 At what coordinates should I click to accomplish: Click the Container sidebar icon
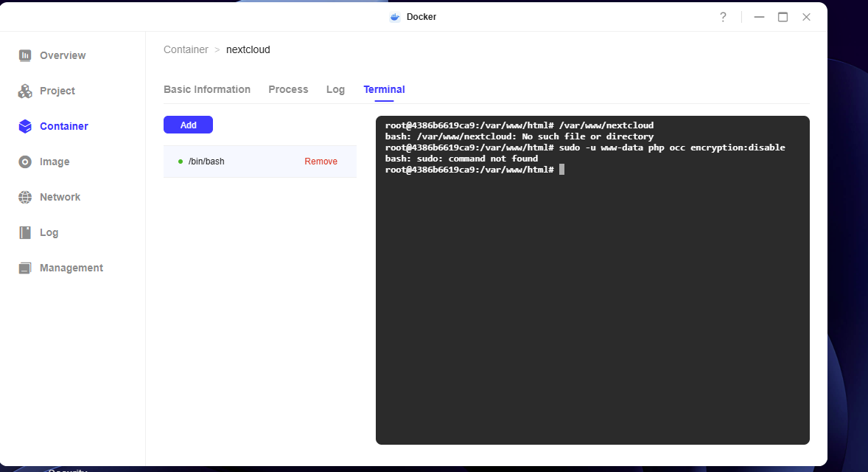point(25,126)
